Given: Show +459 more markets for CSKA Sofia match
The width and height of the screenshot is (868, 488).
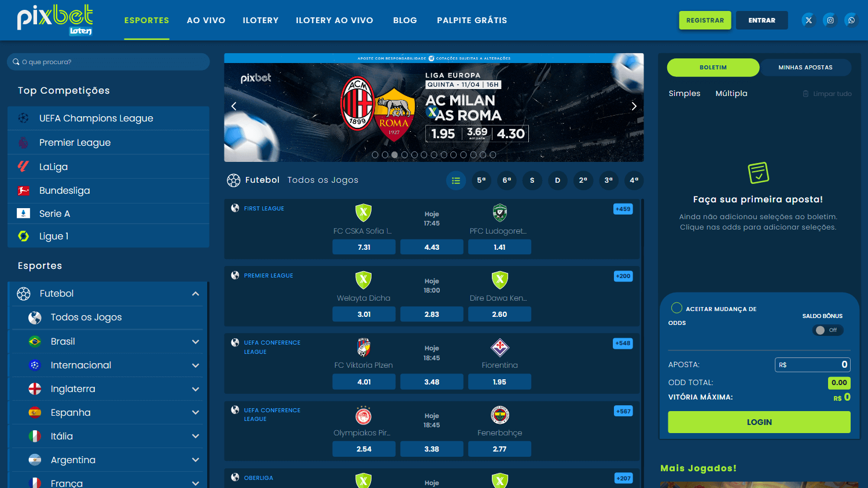Looking at the screenshot, I should point(623,209).
